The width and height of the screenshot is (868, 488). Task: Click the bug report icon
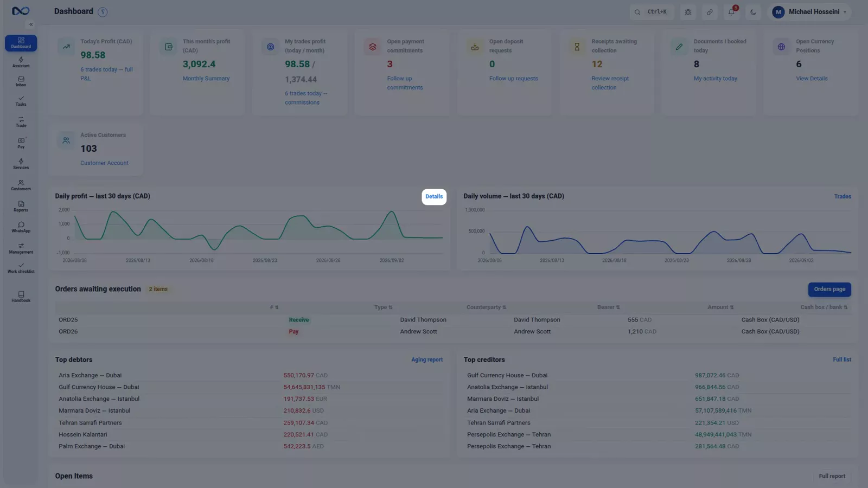(x=688, y=12)
